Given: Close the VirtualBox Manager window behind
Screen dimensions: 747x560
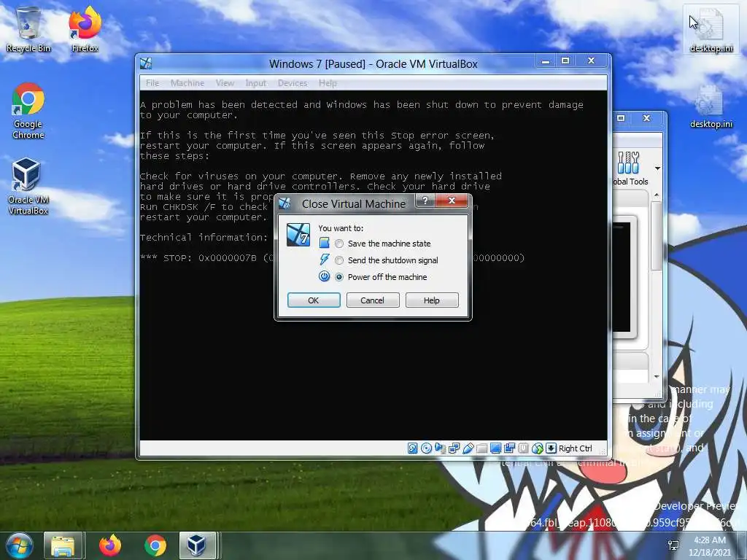Looking at the screenshot, I should point(646,118).
